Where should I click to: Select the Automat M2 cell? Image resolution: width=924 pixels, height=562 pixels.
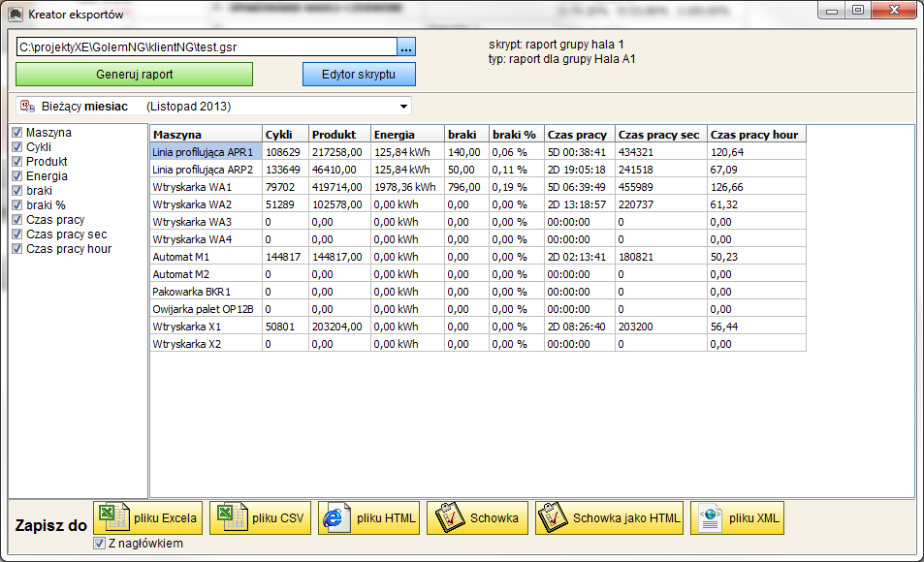(x=206, y=274)
